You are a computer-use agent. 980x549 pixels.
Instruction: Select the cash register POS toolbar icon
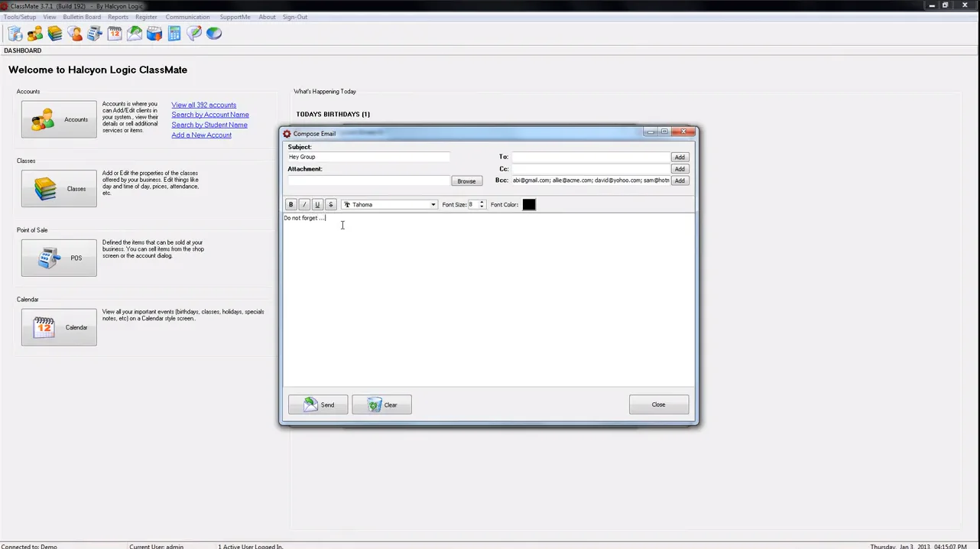95,33
